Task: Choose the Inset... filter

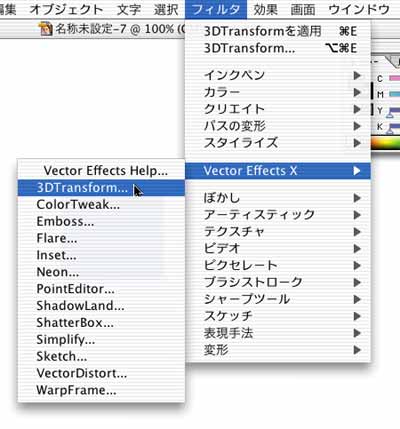Action: (101, 255)
